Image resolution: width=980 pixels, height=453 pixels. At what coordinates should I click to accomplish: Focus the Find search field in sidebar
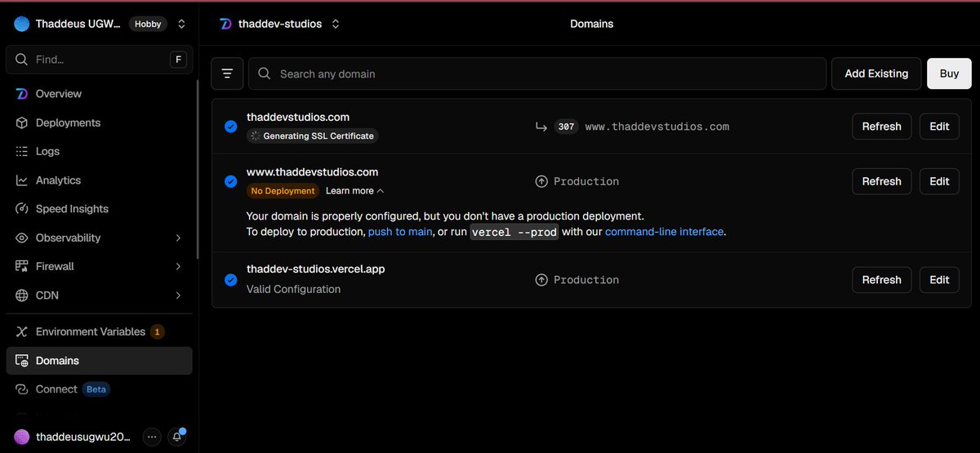pyautogui.click(x=99, y=60)
